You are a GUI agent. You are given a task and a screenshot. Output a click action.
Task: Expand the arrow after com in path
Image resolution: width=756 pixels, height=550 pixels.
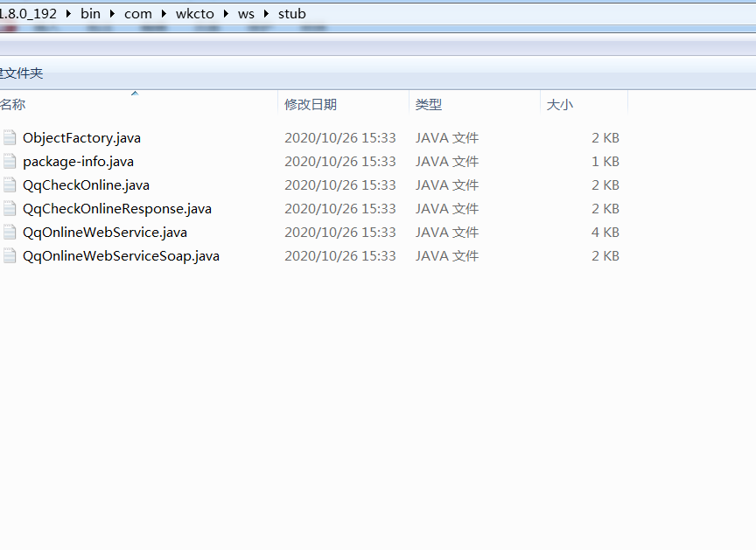pyautogui.click(x=164, y=14)
